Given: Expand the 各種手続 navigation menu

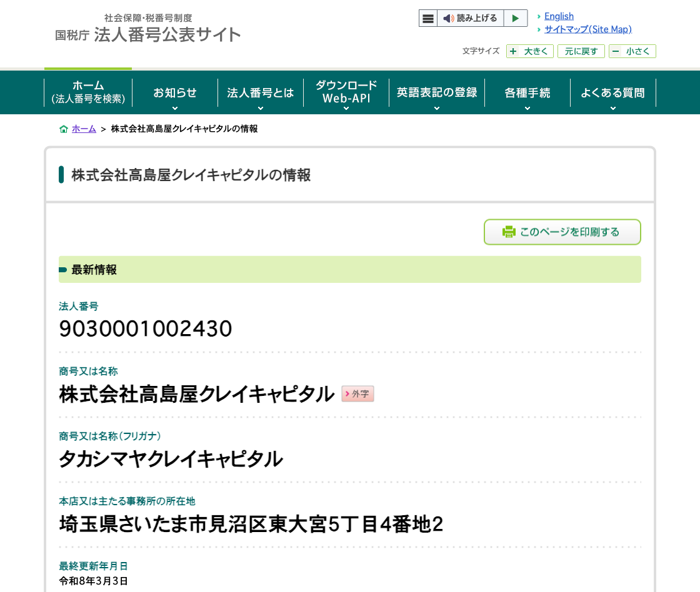Looking at the screenshot, I should tap(527, 93).
